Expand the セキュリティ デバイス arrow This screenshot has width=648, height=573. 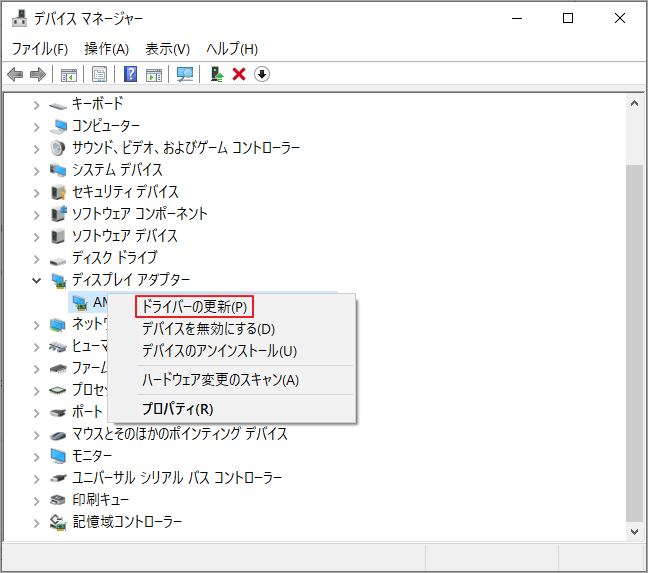[x=36, y=193]
